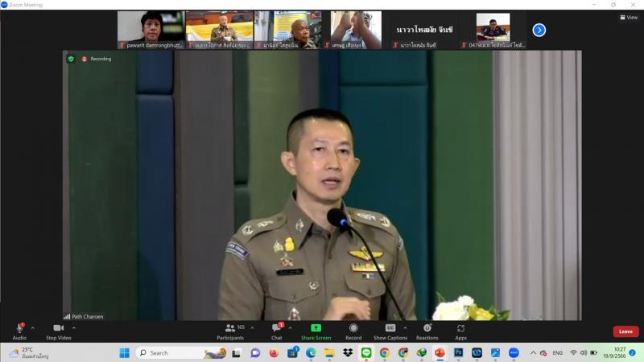Screen dimensions: 644x362
Task: Launch Firefox from the taskbar
Action: coord(274,352)
